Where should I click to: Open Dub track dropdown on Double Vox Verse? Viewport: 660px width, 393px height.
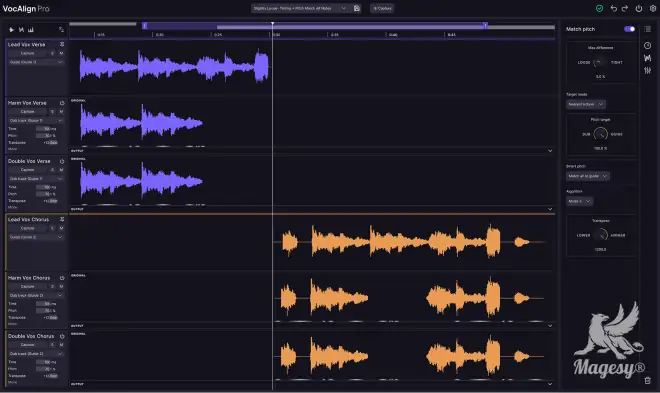(36, 178)
